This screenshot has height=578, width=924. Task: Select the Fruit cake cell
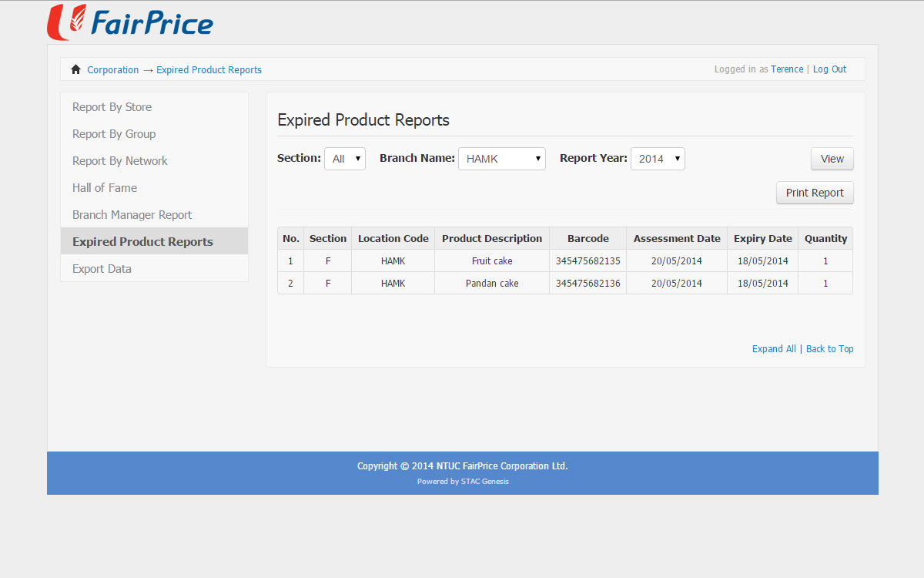pos(492,260)
